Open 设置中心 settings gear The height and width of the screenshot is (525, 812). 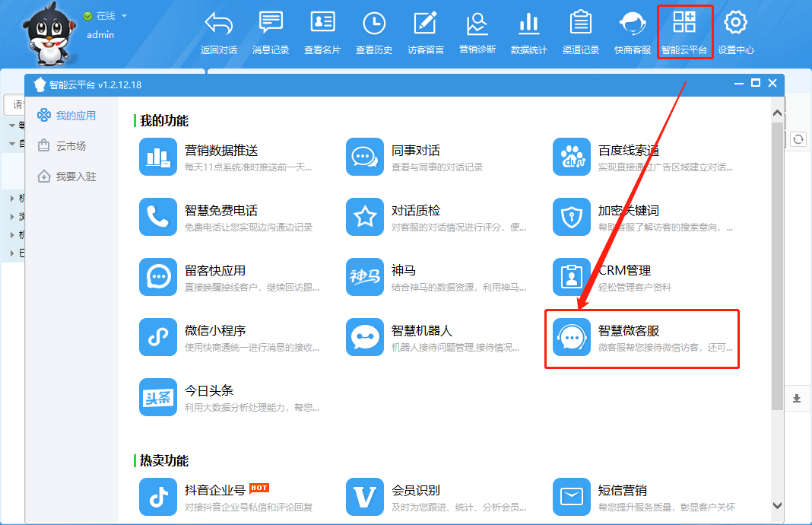(735, 32)
